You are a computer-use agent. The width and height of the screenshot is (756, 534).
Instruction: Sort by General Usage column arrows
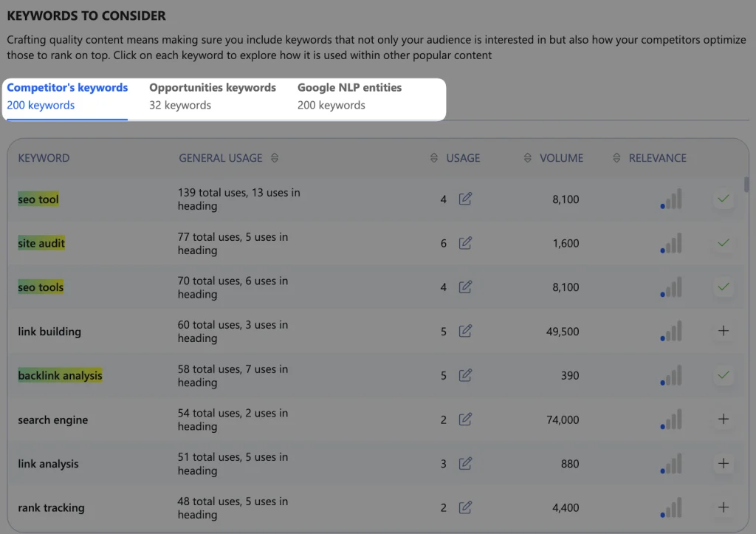[275, 158]
